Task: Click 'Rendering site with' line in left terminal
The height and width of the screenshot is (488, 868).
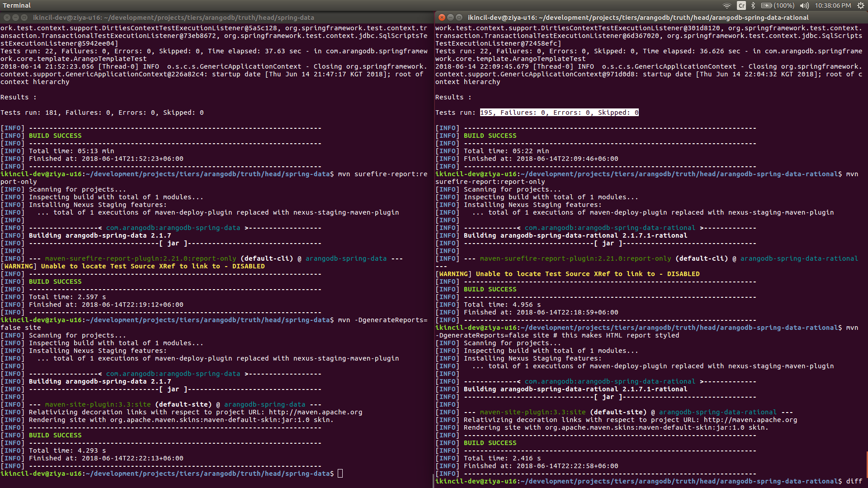Action: click(181, 420)
